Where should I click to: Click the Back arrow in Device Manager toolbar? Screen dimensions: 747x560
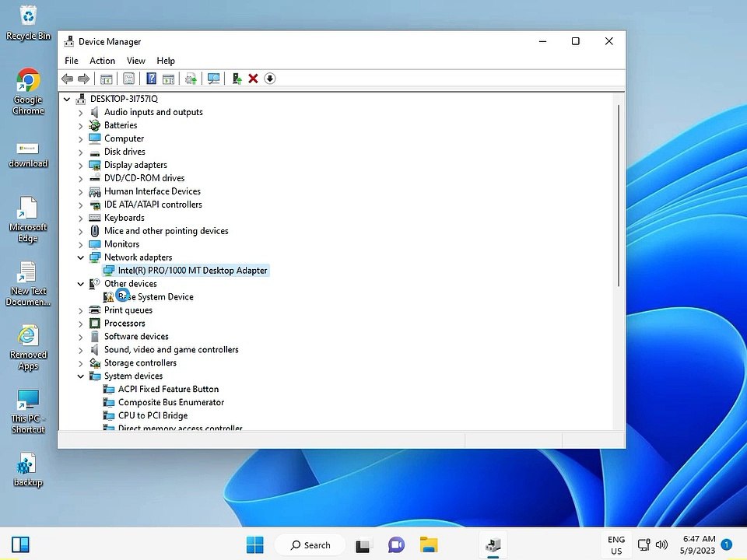point(67,79)
